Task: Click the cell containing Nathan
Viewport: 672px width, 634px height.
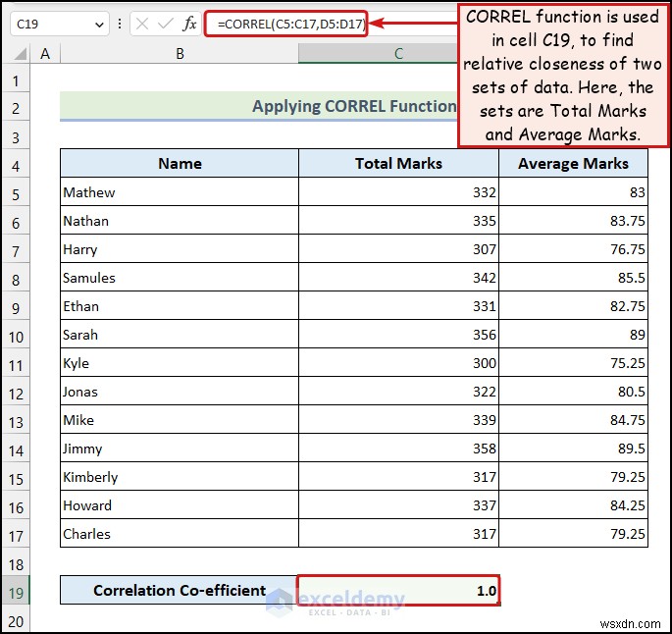Action: click(x=180, y=221)
